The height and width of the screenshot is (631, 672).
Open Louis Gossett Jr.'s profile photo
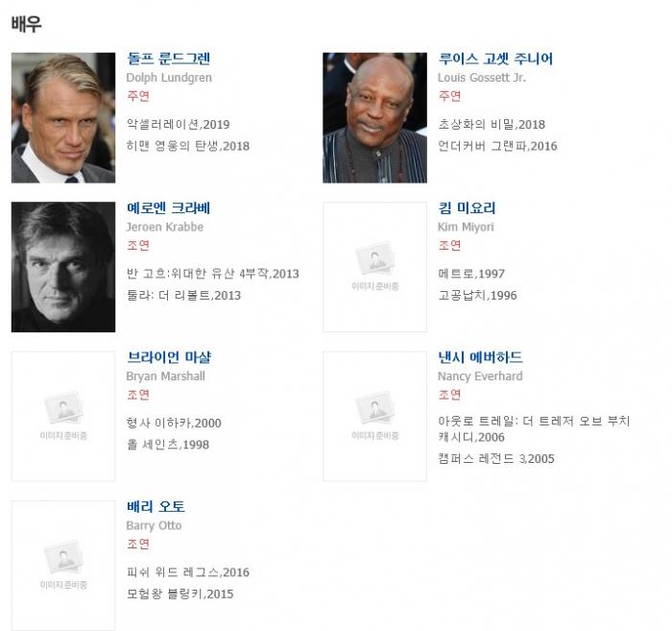click(374, 118)
